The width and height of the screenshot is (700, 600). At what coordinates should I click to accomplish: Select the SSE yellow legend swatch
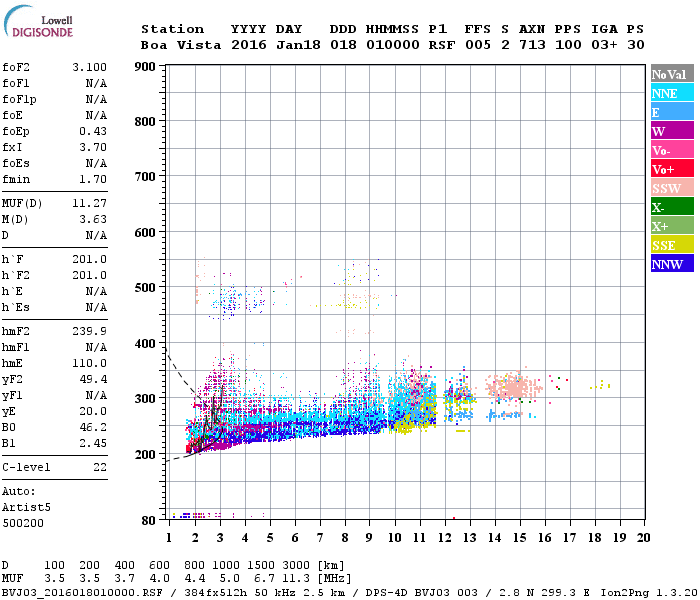point(672,245)
